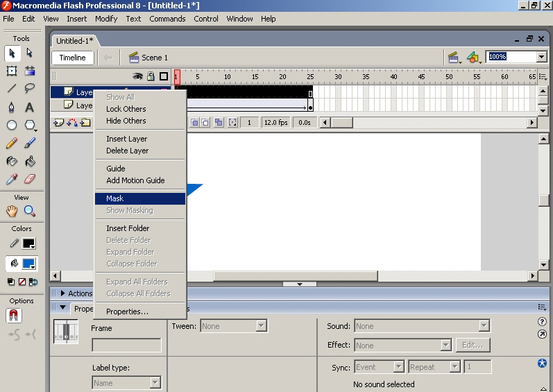Click the red playhead at frame 1
This screenshot has height=392, width=553.
click(x=177, y=76)
